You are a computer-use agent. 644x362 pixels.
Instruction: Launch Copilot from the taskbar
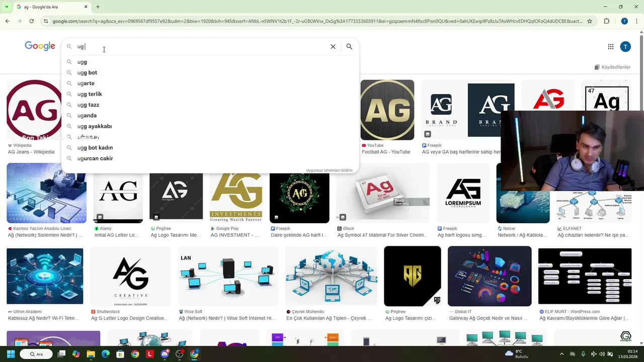(76, 354)
